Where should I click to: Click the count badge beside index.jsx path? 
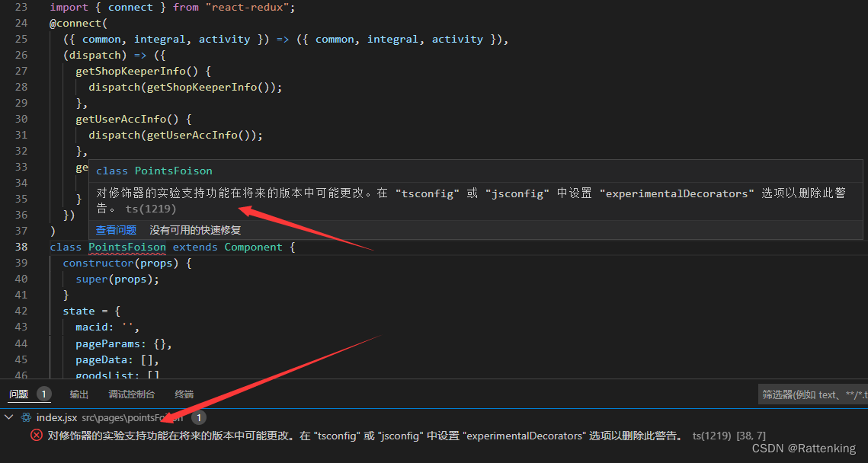point(200,417)
